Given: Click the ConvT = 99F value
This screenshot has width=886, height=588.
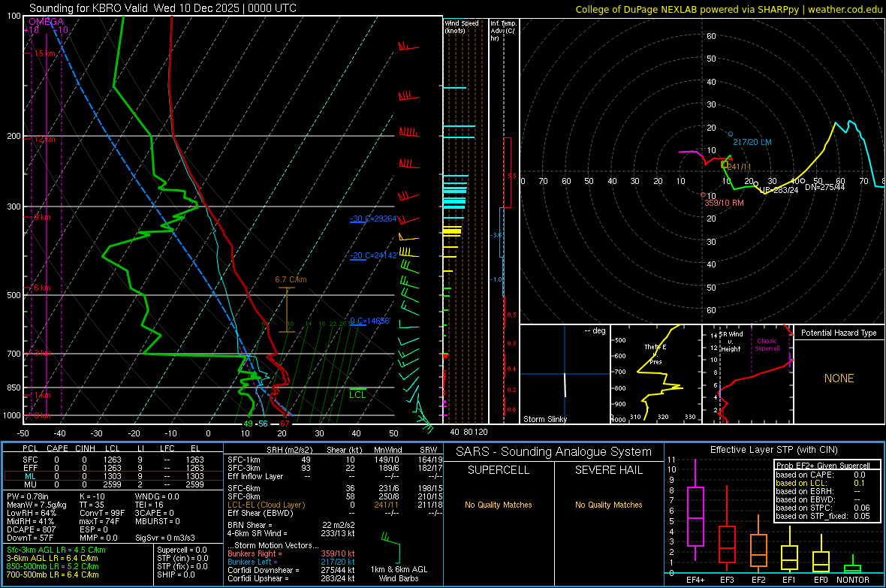Looking at the screenshot, I should click(x=101, y=513).
